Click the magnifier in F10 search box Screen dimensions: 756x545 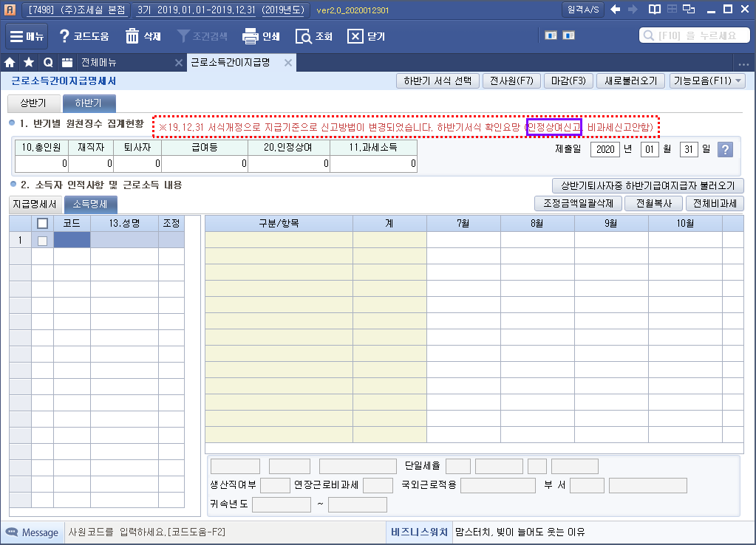pos(649,35)
